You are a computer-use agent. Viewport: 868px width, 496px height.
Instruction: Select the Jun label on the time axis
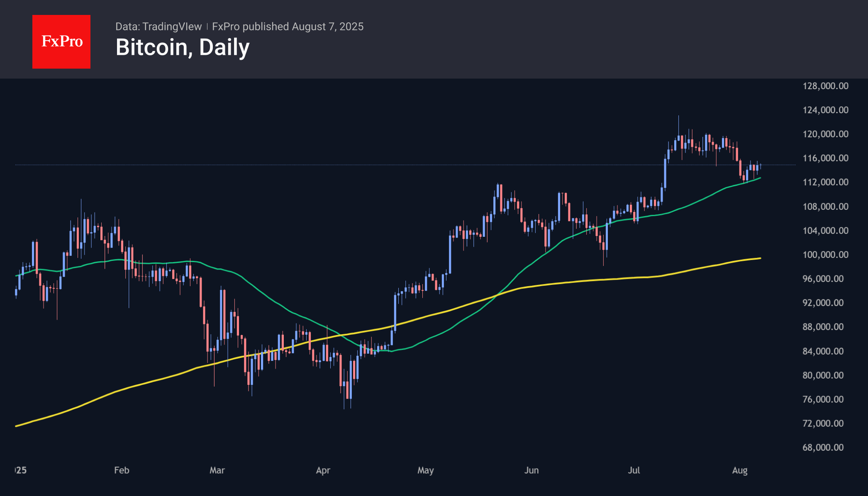(531, 470)
